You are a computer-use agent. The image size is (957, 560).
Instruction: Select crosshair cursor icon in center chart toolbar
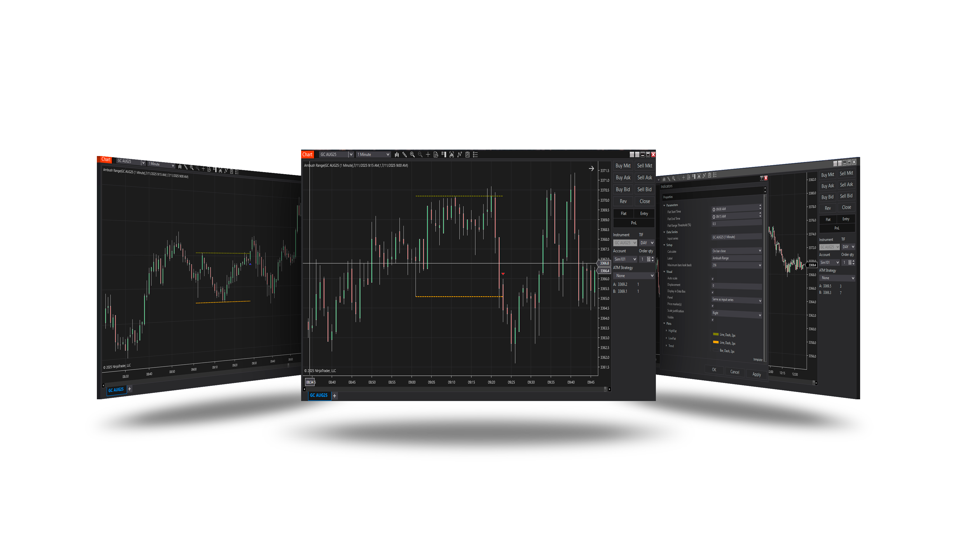428,155
